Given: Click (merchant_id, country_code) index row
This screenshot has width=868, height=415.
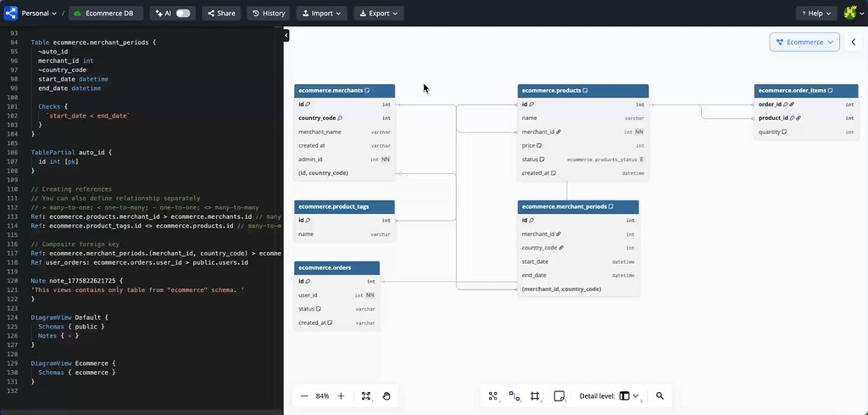Looking at the screenshot, I should click(578, 289).
